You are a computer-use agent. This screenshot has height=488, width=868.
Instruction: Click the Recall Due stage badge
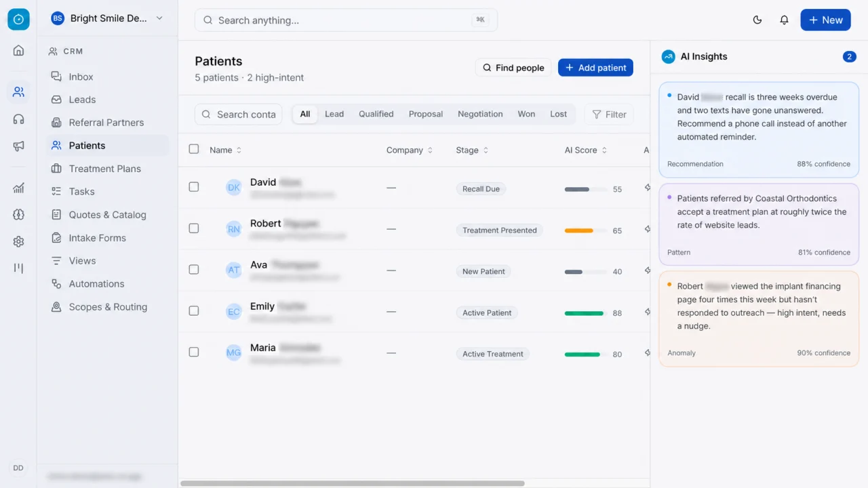pos(481,189)
